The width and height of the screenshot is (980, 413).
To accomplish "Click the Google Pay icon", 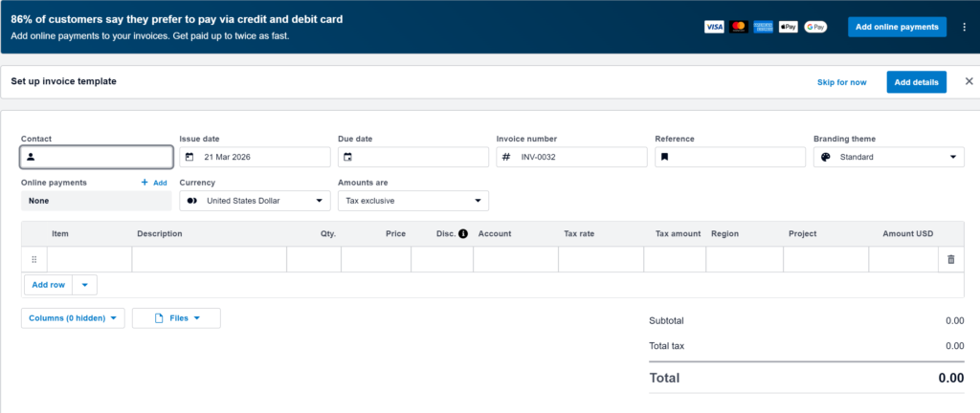I will (815, 27).
